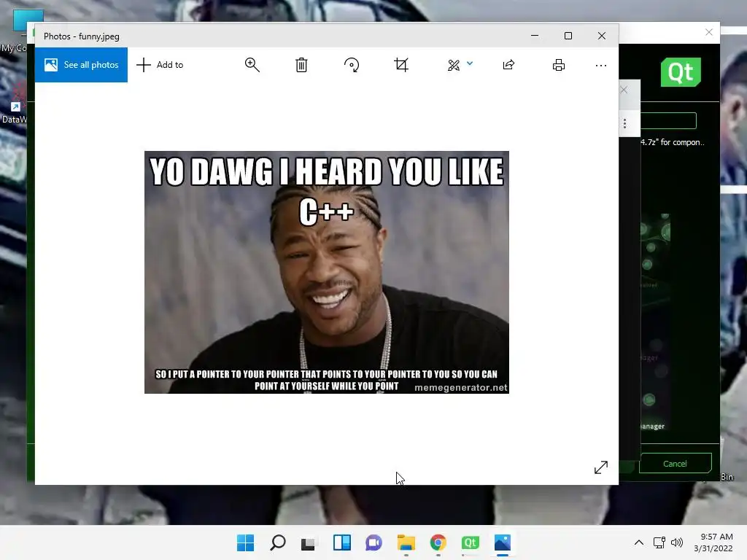Rotate the image using rotate icon
747x560 pixels.
[x=352, y=65]
